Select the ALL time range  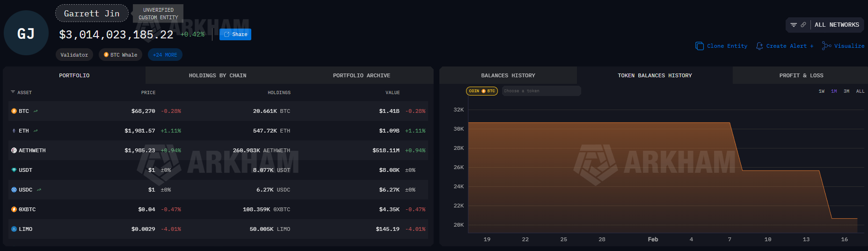coord(860,91)
